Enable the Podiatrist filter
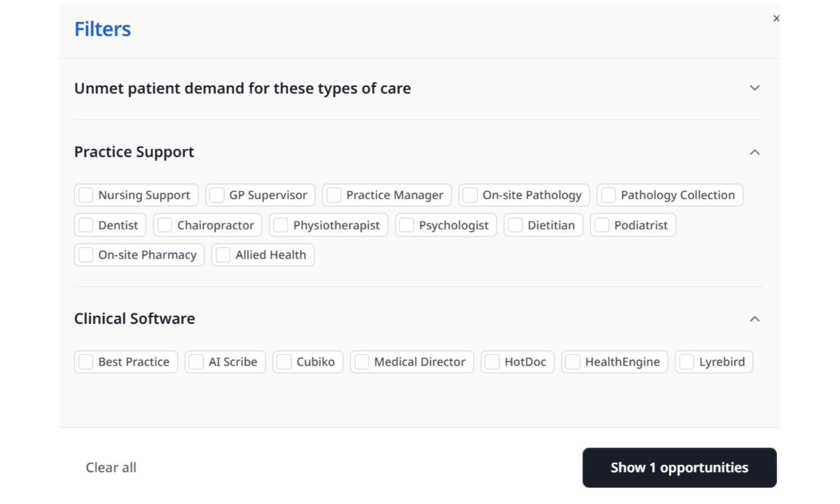 point(602,225)
